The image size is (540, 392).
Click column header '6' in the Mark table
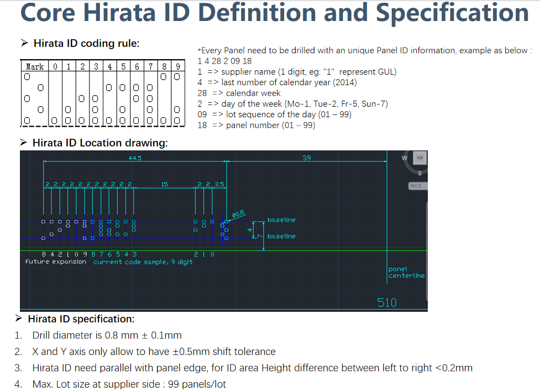tap(137, 66)
